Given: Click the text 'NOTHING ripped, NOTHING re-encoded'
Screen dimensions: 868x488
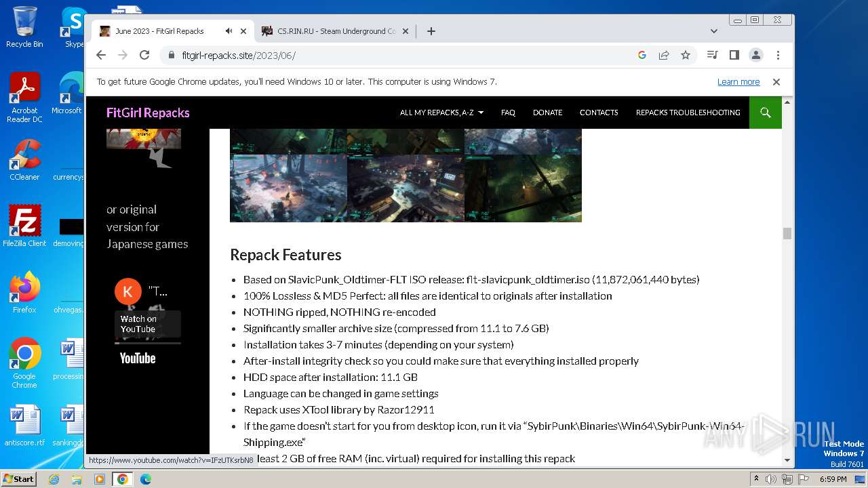Looking at the screenshot, I should point(340,312).
